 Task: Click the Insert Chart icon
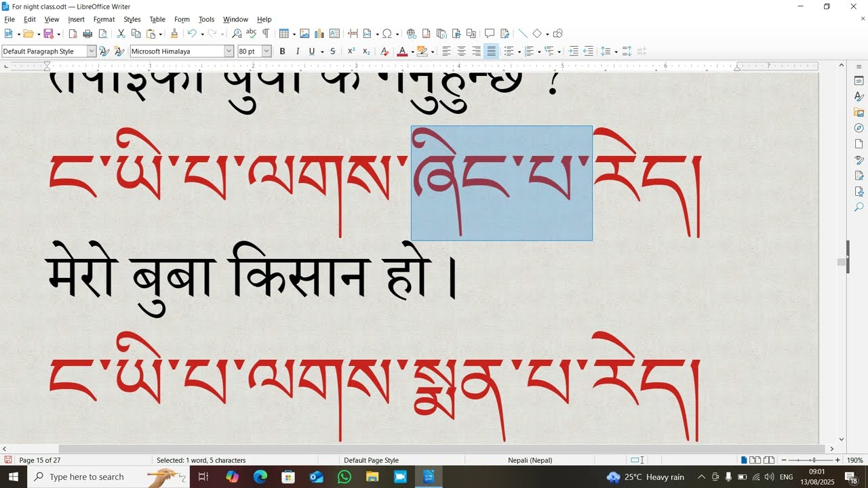pyautogui.click(x=319, y=34)
